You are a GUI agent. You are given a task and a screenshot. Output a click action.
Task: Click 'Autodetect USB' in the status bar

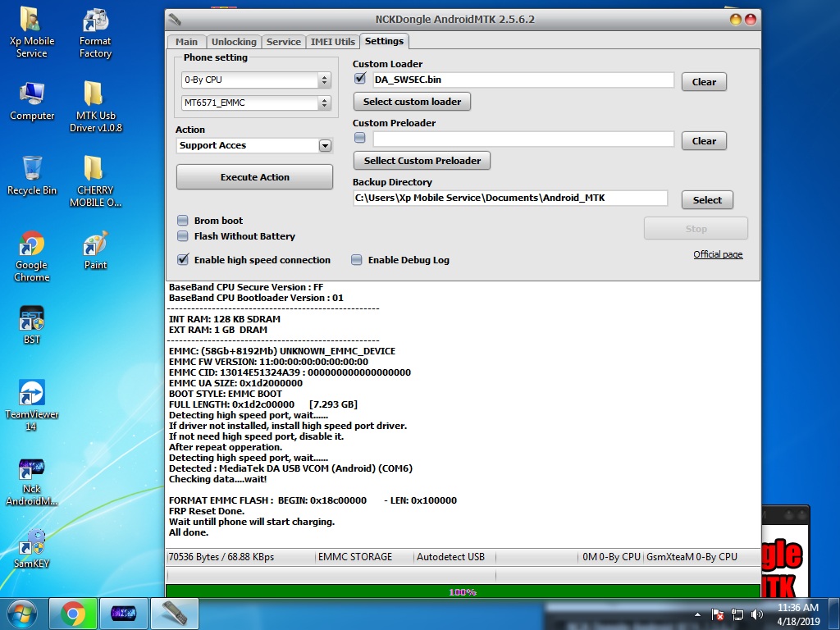tap(450, 557)
